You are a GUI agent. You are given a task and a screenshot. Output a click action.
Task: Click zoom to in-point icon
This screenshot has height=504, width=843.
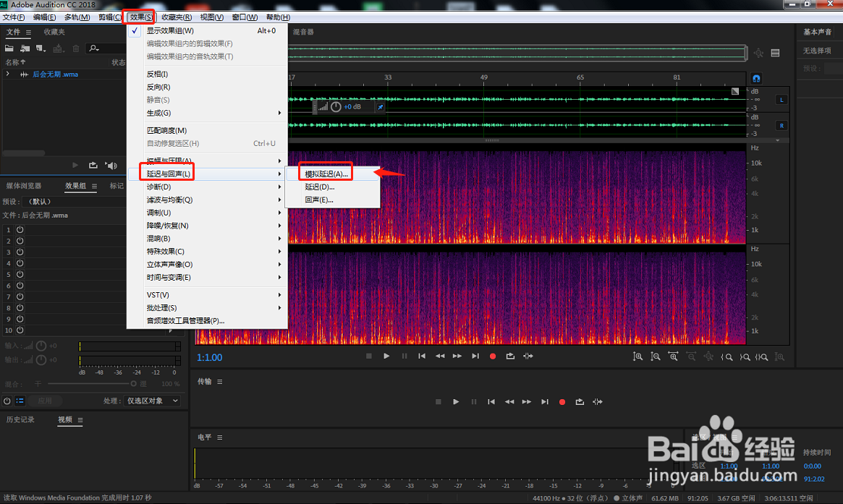(727, 356)
